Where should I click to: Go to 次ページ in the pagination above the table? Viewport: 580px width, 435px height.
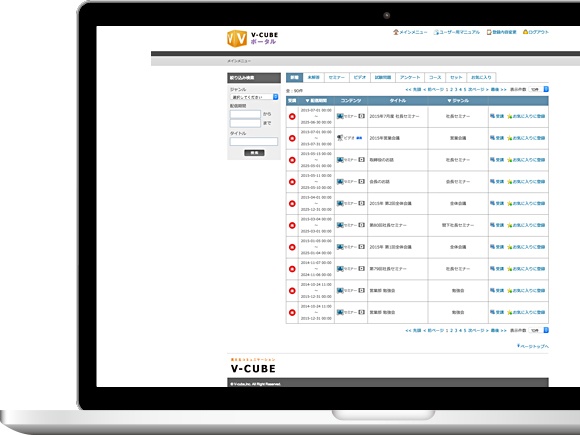point(478,90)
